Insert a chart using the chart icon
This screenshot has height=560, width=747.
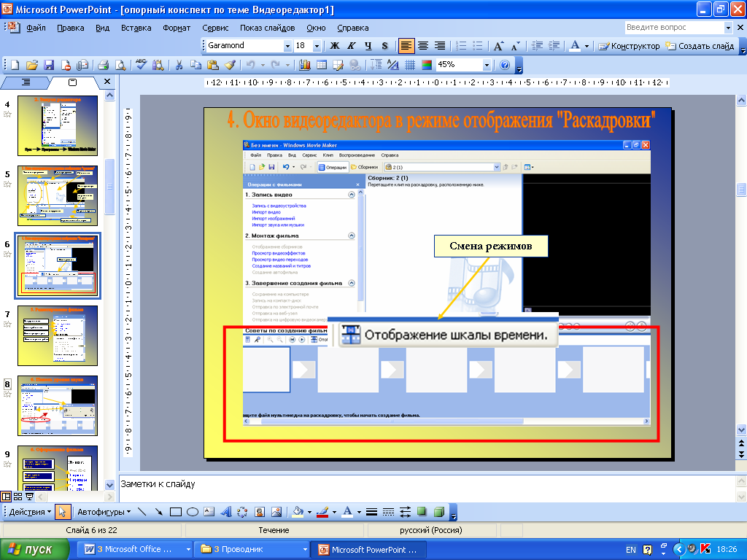305,65
